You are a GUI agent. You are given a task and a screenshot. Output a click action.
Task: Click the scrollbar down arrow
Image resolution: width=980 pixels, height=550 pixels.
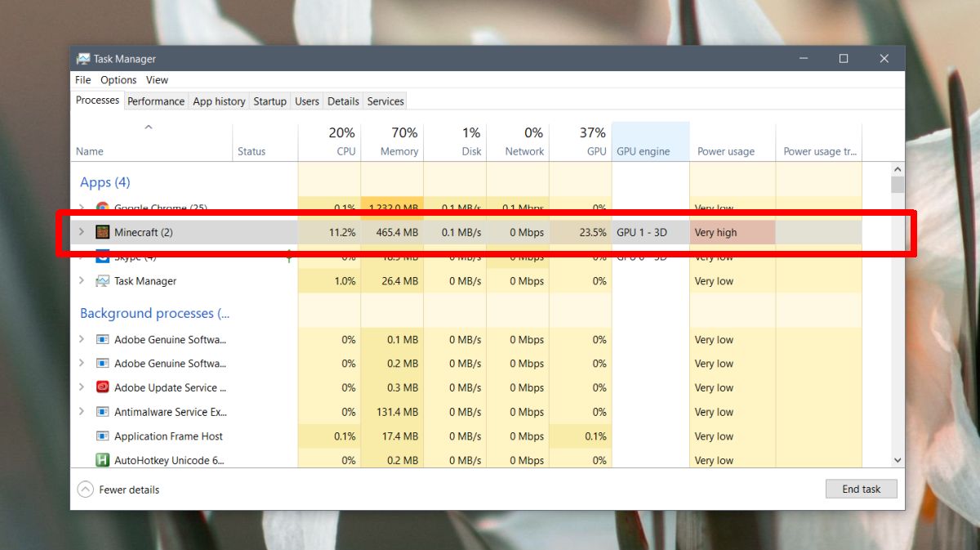[x=897, y=459]
